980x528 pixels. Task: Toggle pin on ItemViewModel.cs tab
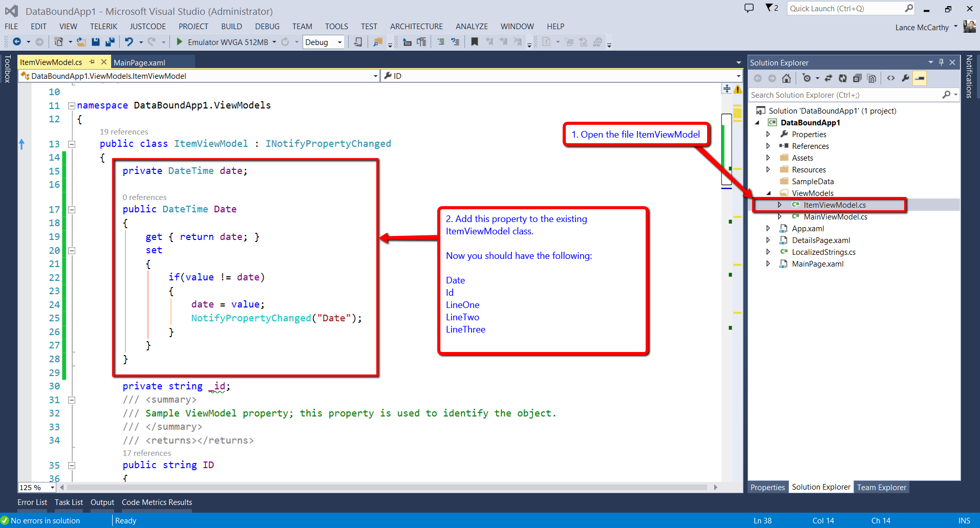point(92,62)
